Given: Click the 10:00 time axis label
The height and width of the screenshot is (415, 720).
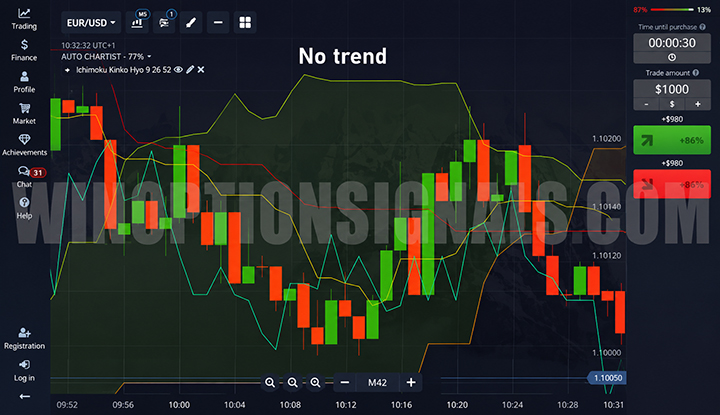Looking at the screenshot, I should 179,405.
